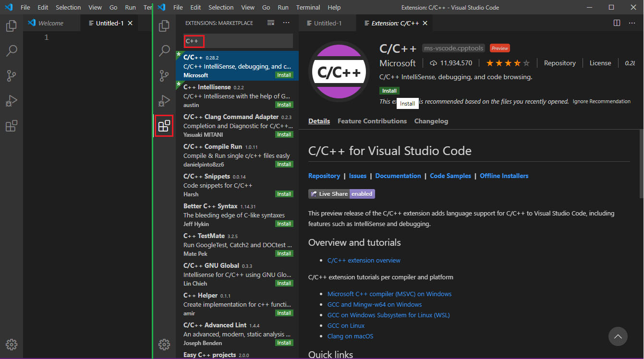644x359 pixels.
Task: Open the extensions panel More Actions menu
Action: tap(286, 22)
